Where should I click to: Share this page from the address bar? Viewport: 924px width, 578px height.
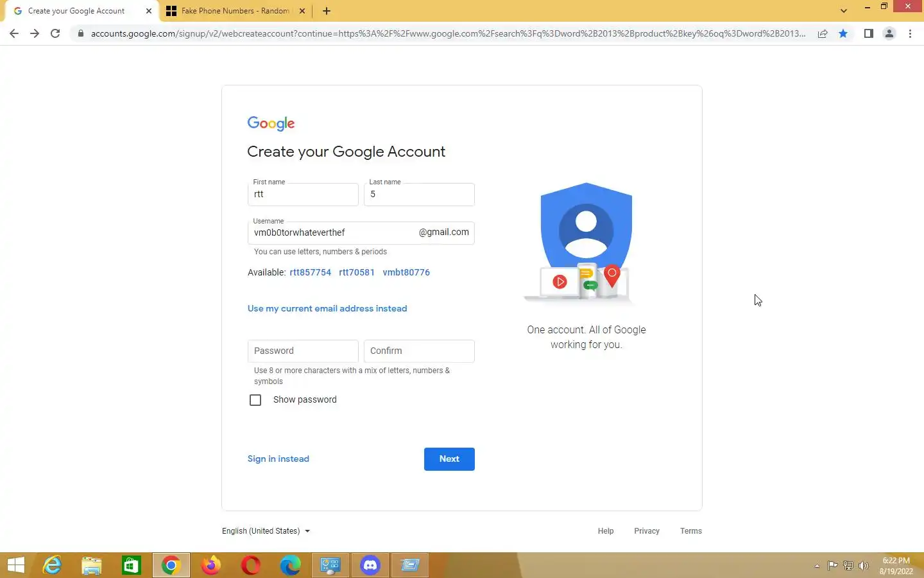coord(823,33)
